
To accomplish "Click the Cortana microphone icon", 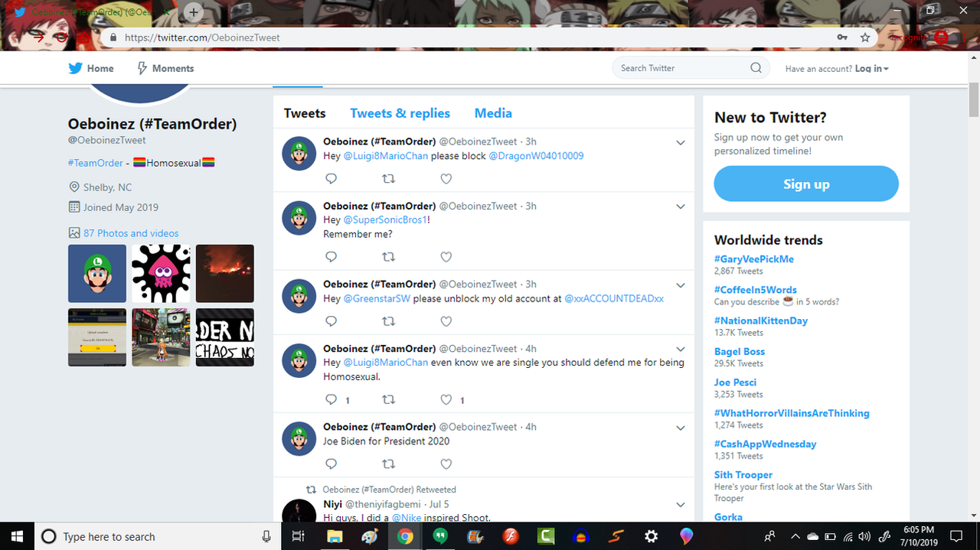I will click(266, 537).
